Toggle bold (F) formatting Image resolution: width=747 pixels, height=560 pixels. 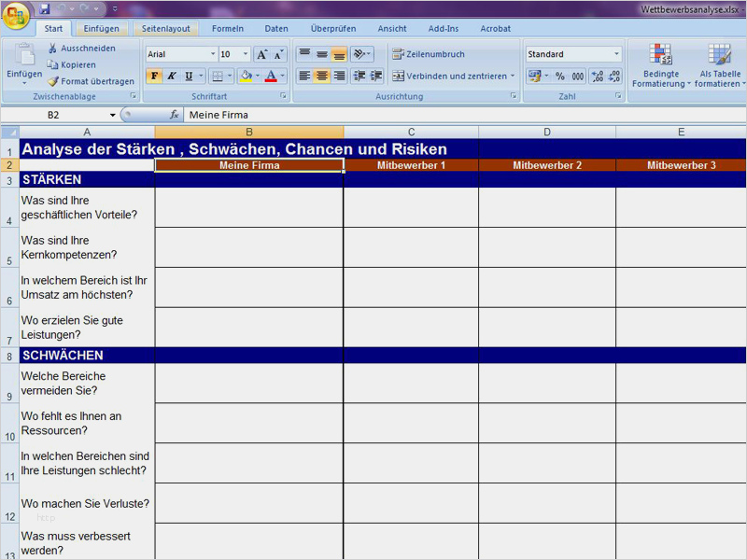pos(154,77)
